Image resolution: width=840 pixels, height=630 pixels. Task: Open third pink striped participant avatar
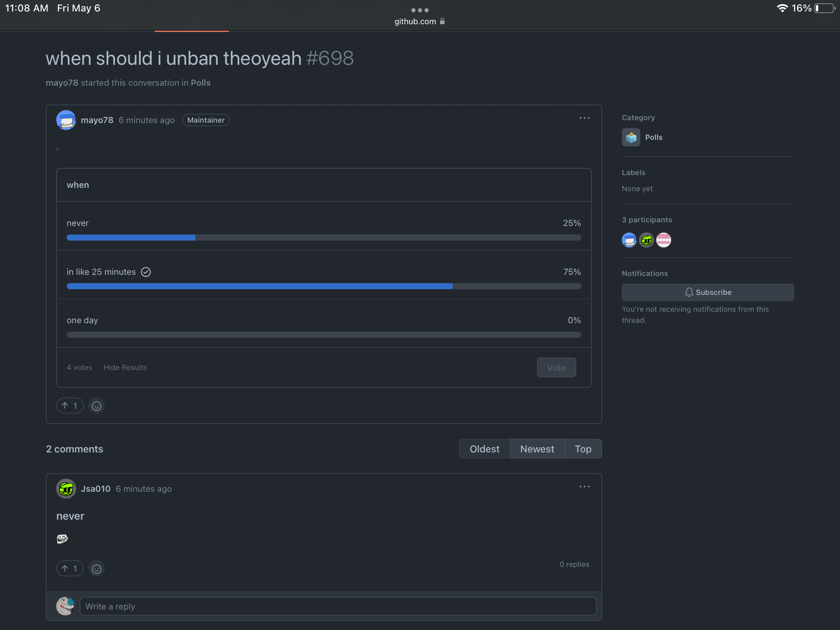(x=664, y=240)
